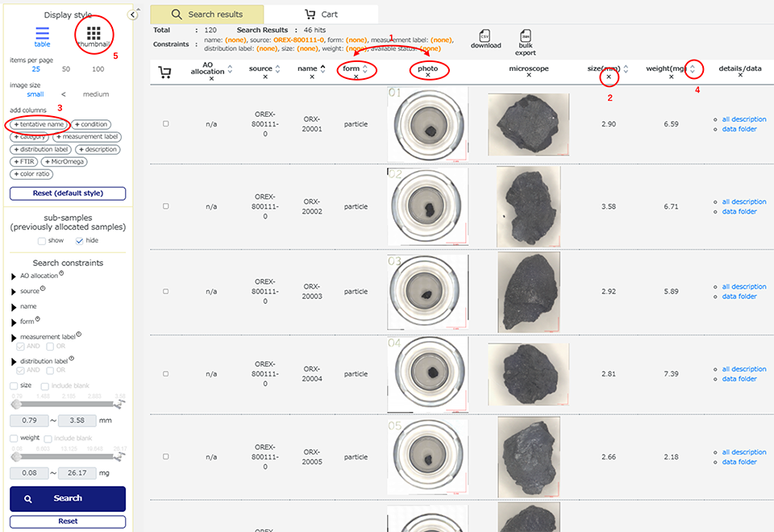Image resolution: width=774 pixels, height=532 pixels.
Task: Expand the measurement label constraint
Action: point(14,336)
